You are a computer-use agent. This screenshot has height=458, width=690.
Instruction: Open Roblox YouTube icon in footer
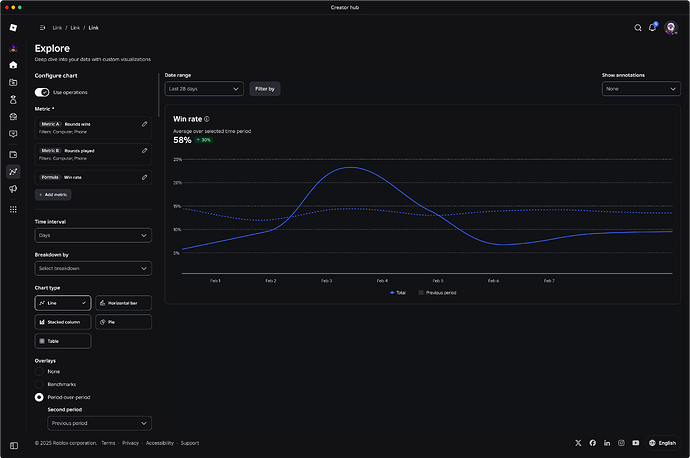pos(636,443)
